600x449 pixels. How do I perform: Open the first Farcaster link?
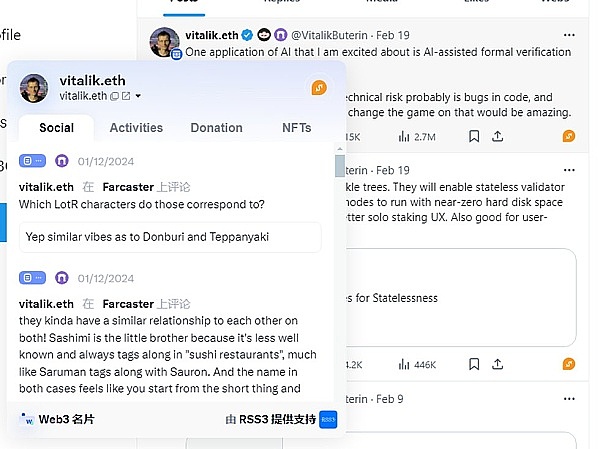127,187
